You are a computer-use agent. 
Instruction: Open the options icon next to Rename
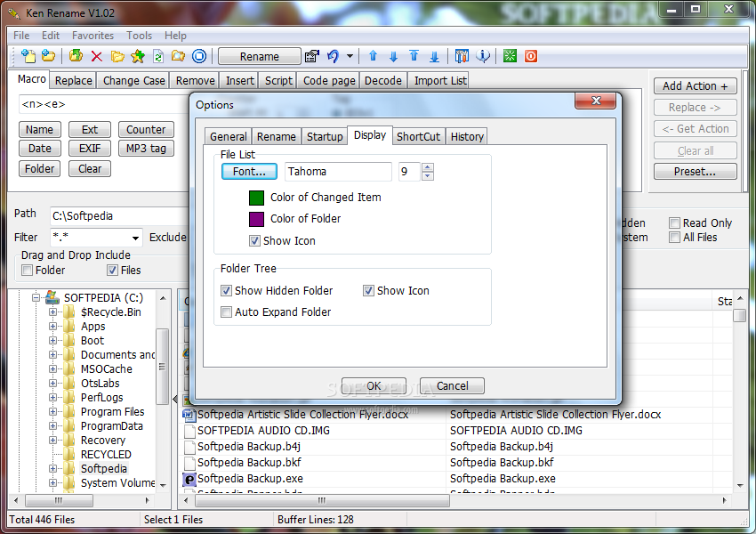(312, 56)
